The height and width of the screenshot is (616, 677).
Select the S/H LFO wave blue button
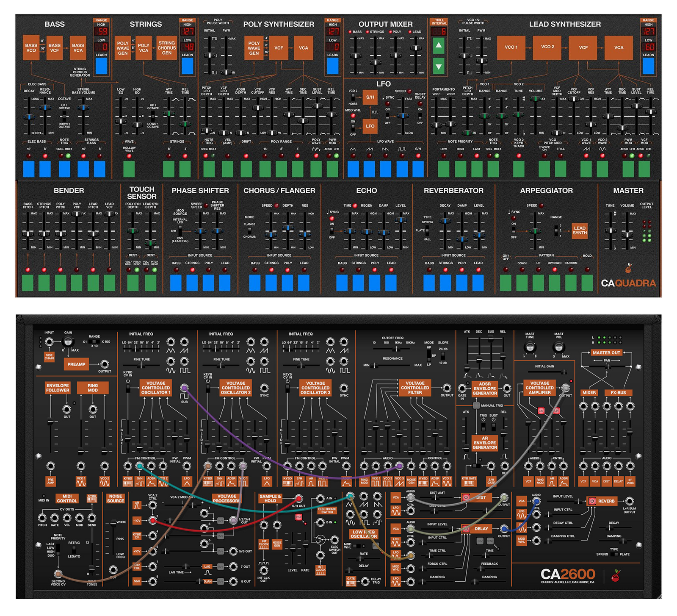(x=417, y=169)
